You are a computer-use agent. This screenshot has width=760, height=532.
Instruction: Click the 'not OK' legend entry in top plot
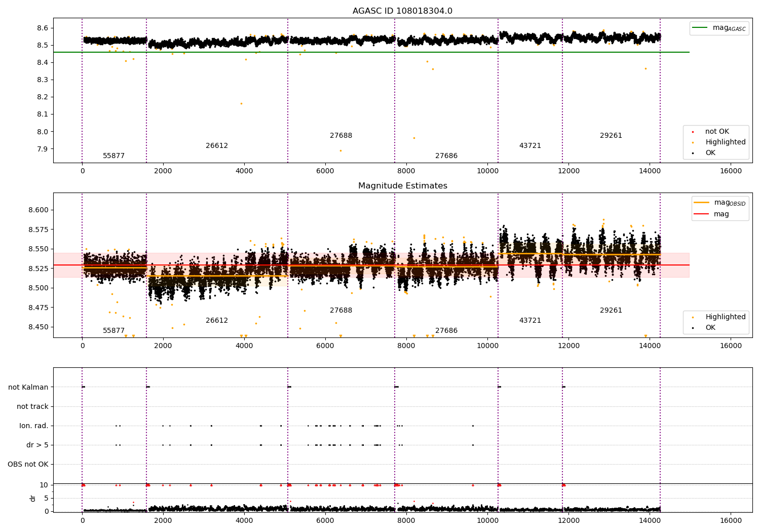coord(717,131)
